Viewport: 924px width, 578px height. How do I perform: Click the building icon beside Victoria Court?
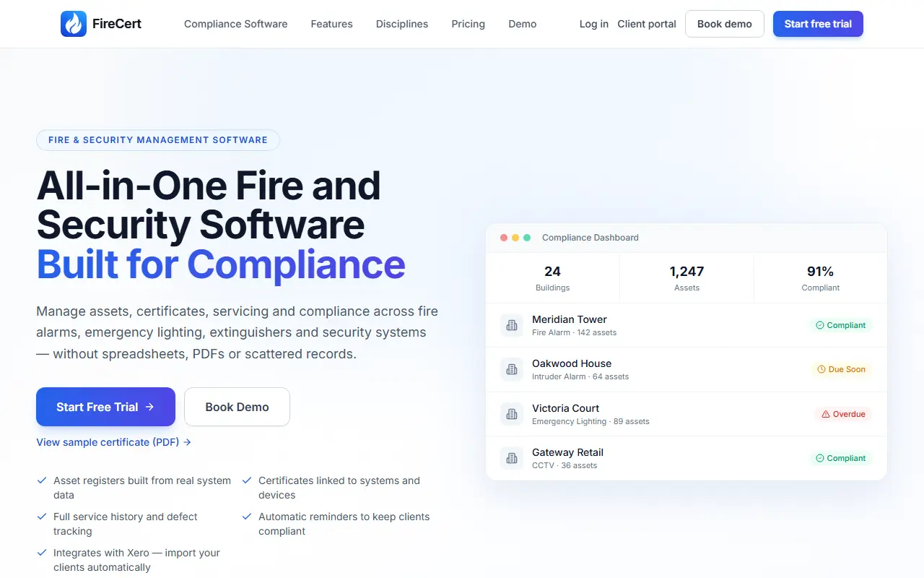[512, 414]
